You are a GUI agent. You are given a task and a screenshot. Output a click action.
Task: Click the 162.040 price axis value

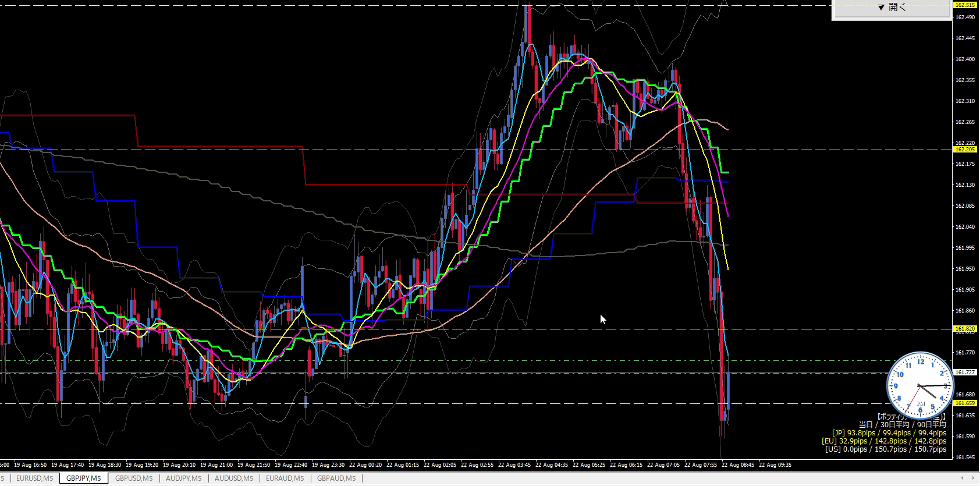tap(965, 227)
